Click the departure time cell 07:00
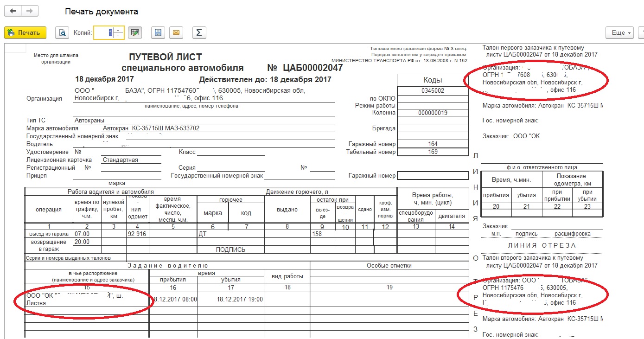The image size is (644, 339). [87, 234]
